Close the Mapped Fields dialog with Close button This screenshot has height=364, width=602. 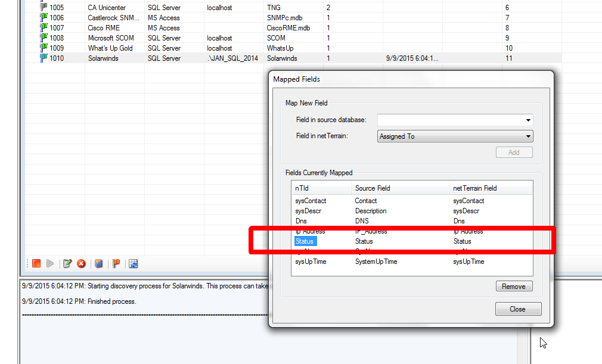point(517,309)
